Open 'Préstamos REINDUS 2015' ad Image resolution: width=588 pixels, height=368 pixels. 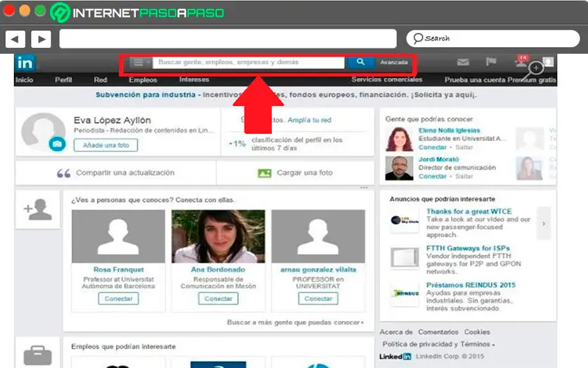pos(470,285)
